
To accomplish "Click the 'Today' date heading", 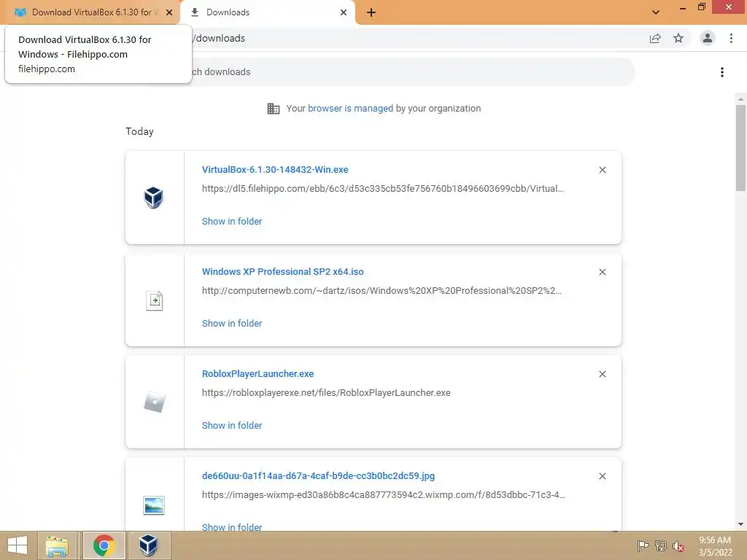I will point(139,131).
